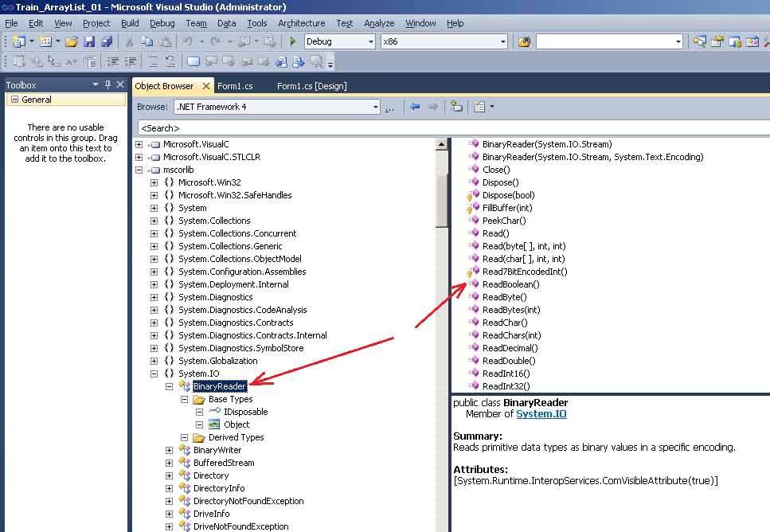This screenshot has width=770, height=532.
Task: Save the current file with the floppy icon
Action: [89, 41]
